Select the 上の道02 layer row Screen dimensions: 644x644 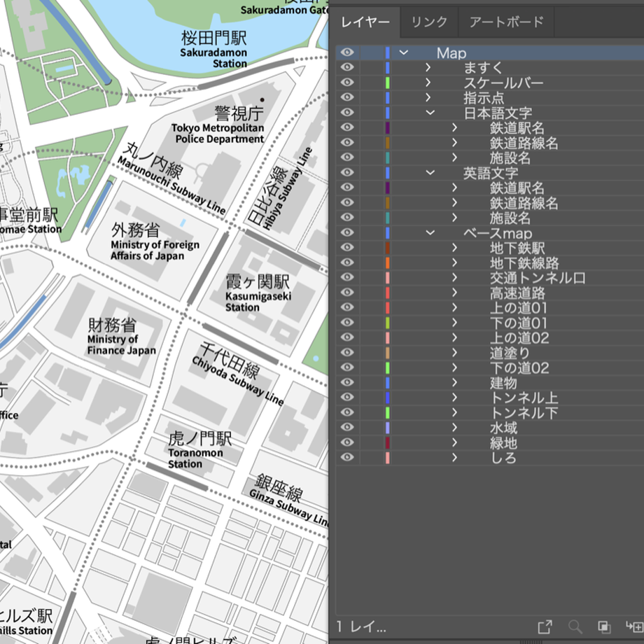490,337
